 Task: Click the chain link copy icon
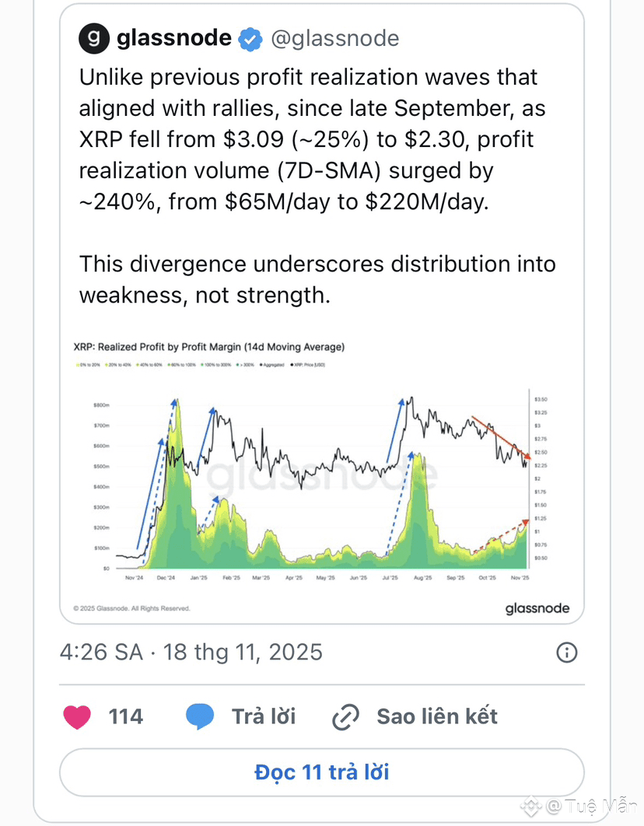tap(345, 717)
